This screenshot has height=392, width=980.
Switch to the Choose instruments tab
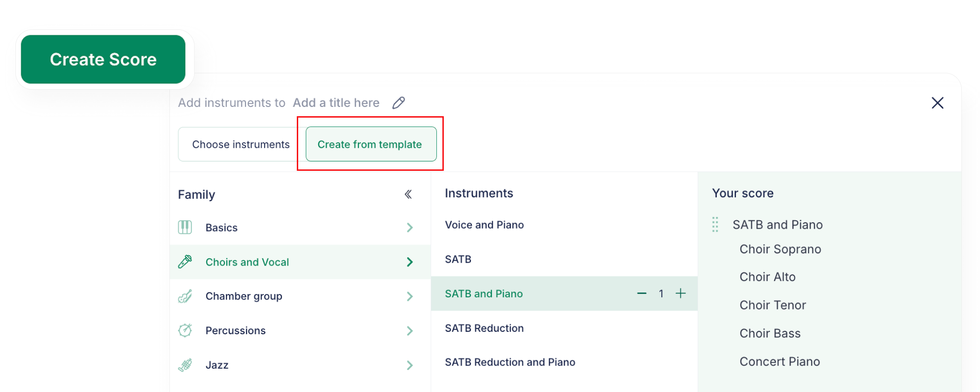pyautogui.click(x=241, y=144)
